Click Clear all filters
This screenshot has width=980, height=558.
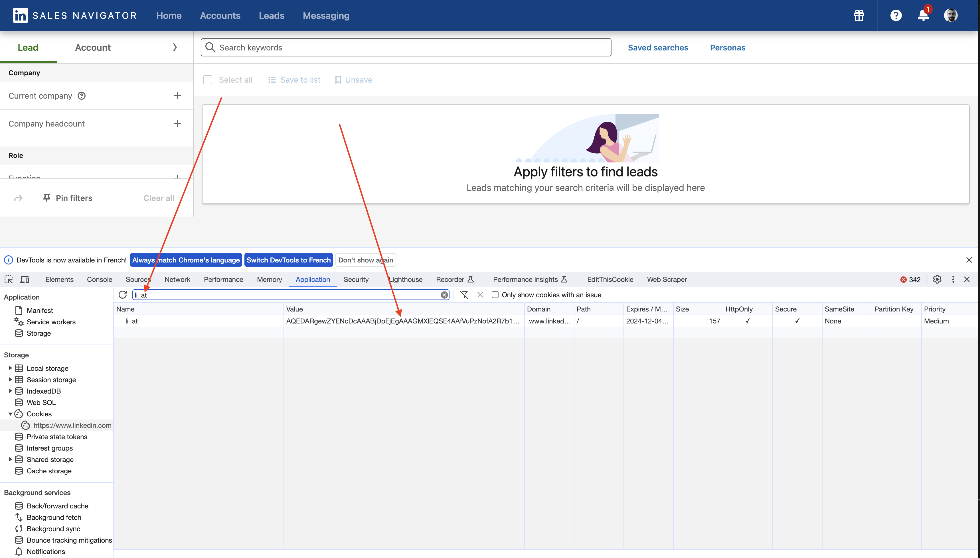(x=159, y=198)
